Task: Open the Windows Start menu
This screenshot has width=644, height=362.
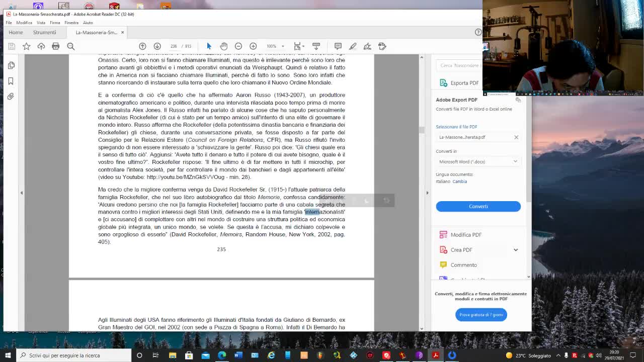Action: click(8, 355)
